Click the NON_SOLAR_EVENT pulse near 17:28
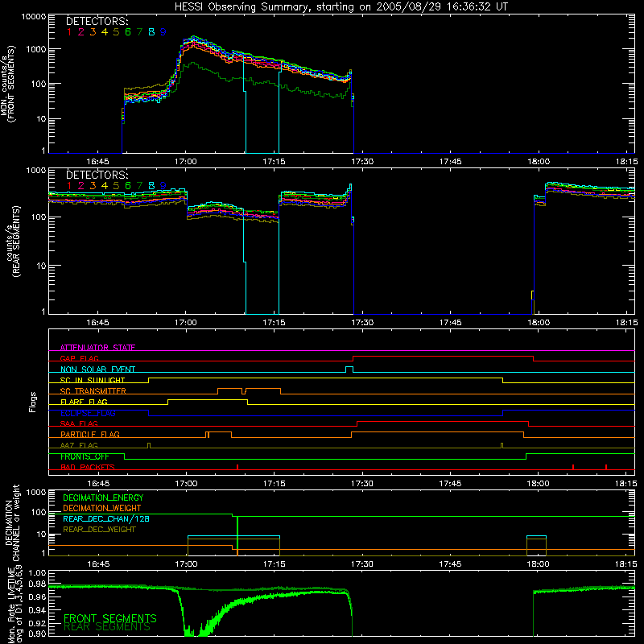This screenshot has width=644, height=644. click(349, 369)
